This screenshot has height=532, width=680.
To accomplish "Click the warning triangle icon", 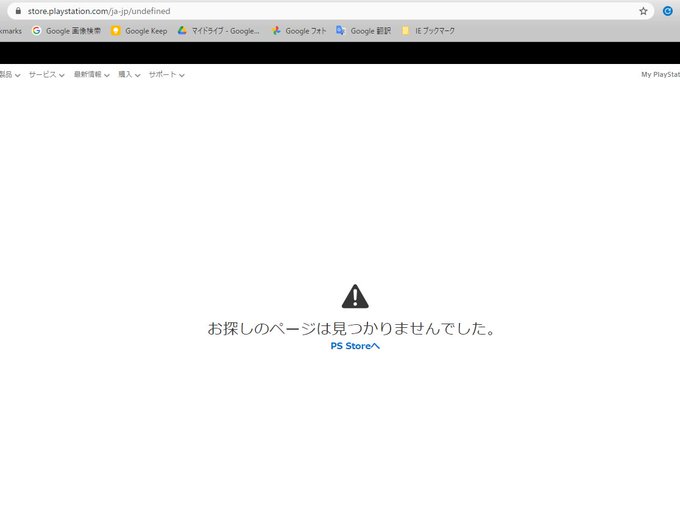I will [355, 297].
